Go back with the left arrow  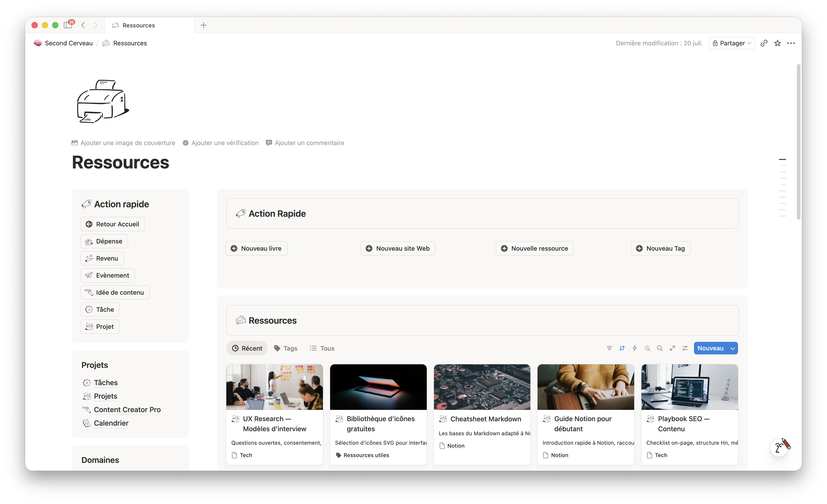click(83, 25)
